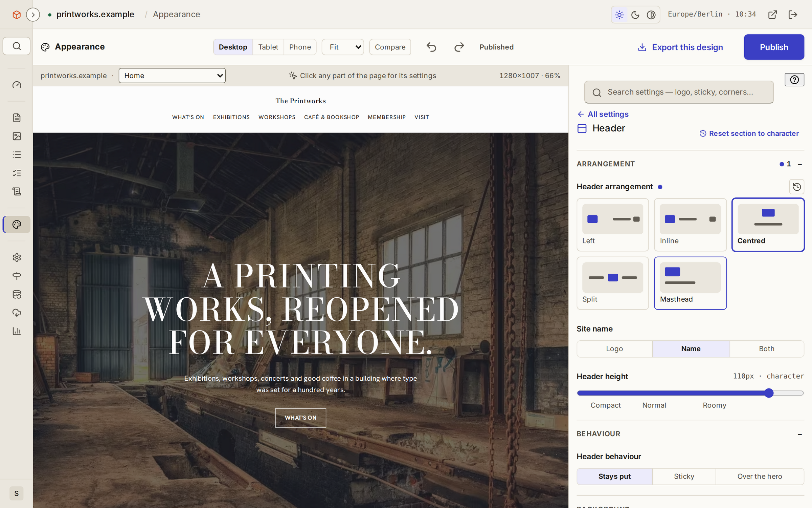
Task: Switch preview to Tablet
Action: [x=268, y=47]
